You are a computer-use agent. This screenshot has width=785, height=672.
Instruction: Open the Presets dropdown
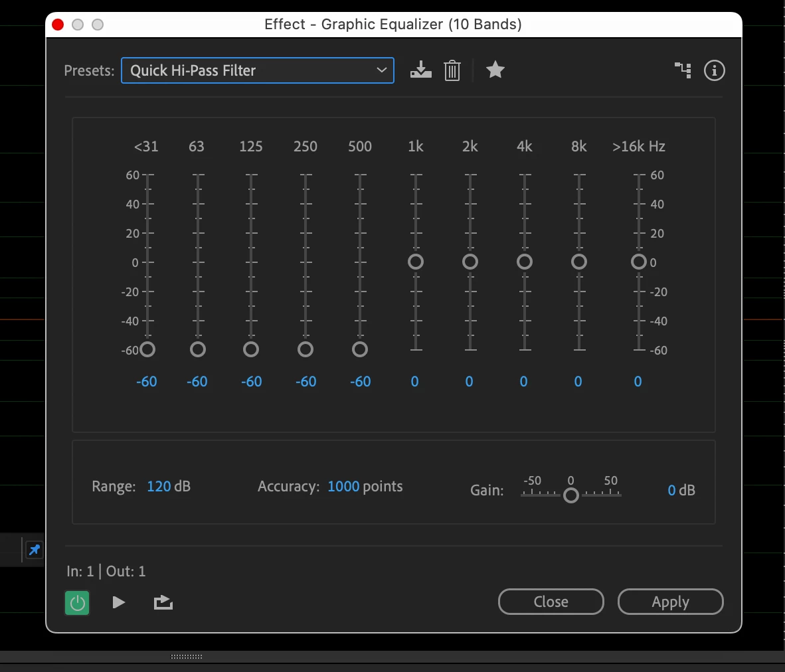pyautogui.click(x=257, y=70)
